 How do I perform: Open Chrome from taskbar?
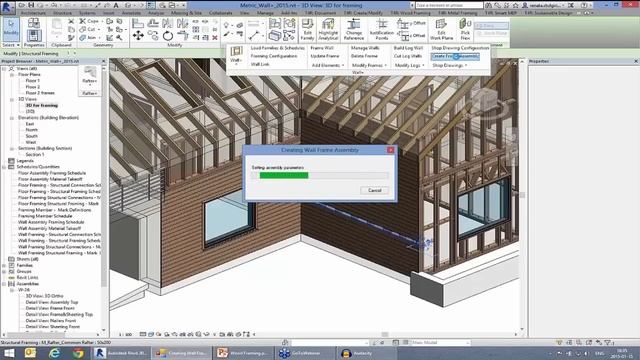coord(78,353)
